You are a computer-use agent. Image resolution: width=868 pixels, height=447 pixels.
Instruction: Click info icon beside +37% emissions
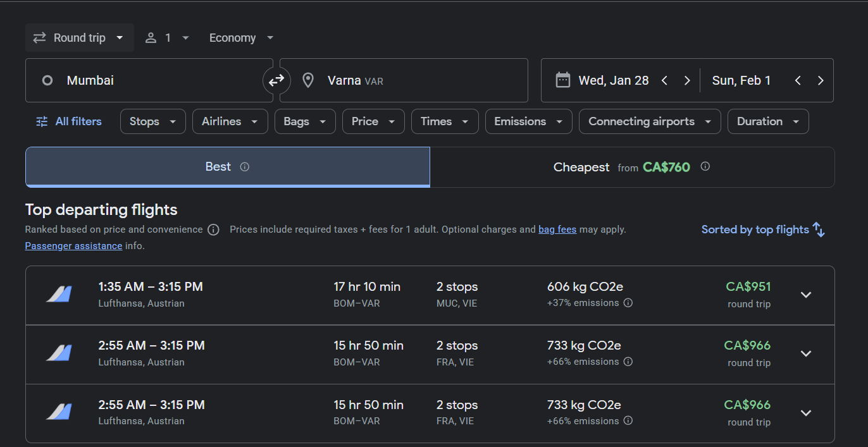[x=628, y=303]
